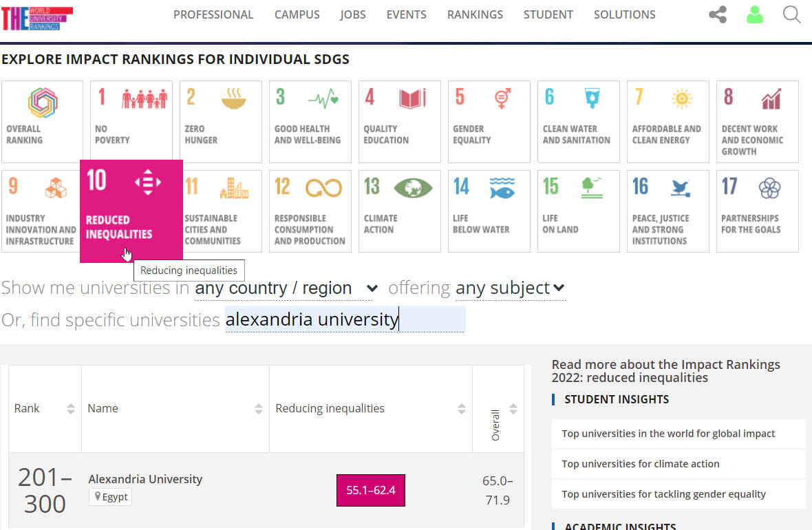Image resolution: width=812 pixels, height=530 pixels.
Task: Select the Overall Ranking tile
Action: coord(42,121)
